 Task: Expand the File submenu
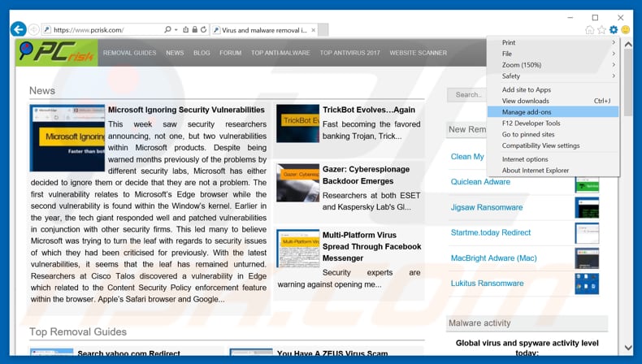(x=553, y=54)
